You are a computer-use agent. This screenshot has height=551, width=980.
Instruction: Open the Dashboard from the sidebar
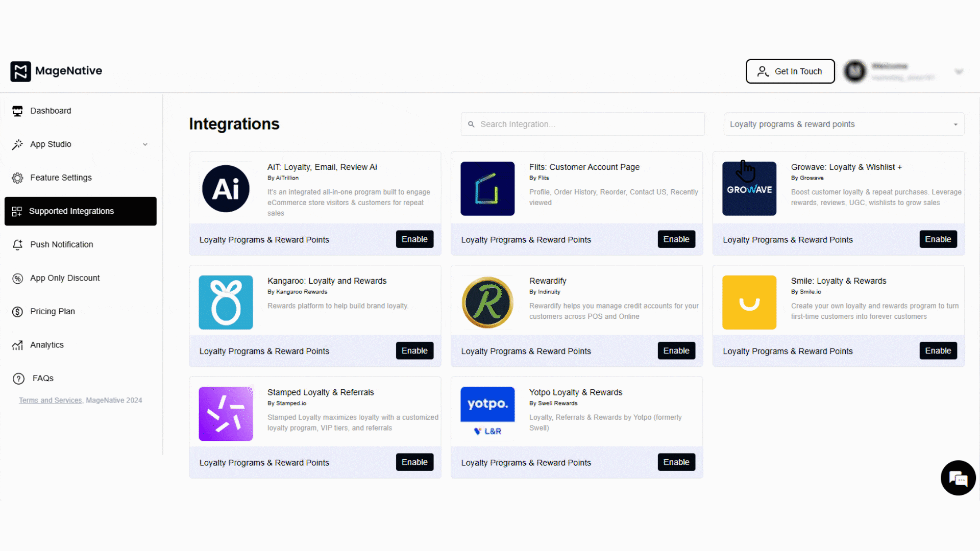(x=50, y=111)
